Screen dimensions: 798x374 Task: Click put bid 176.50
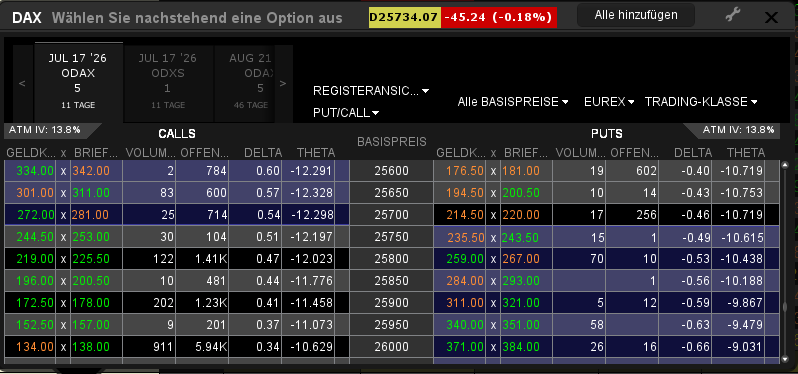coord(465,171)
